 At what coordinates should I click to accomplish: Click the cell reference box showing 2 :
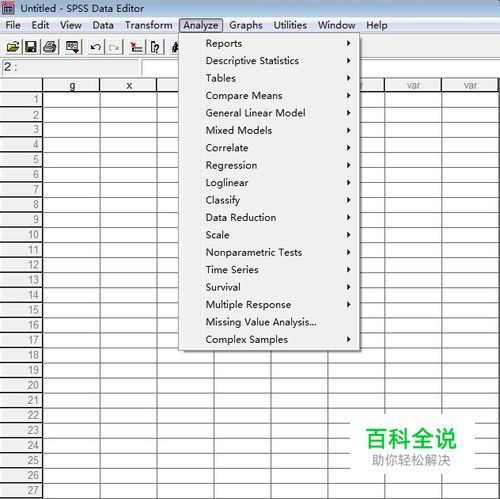pos(70,67)
